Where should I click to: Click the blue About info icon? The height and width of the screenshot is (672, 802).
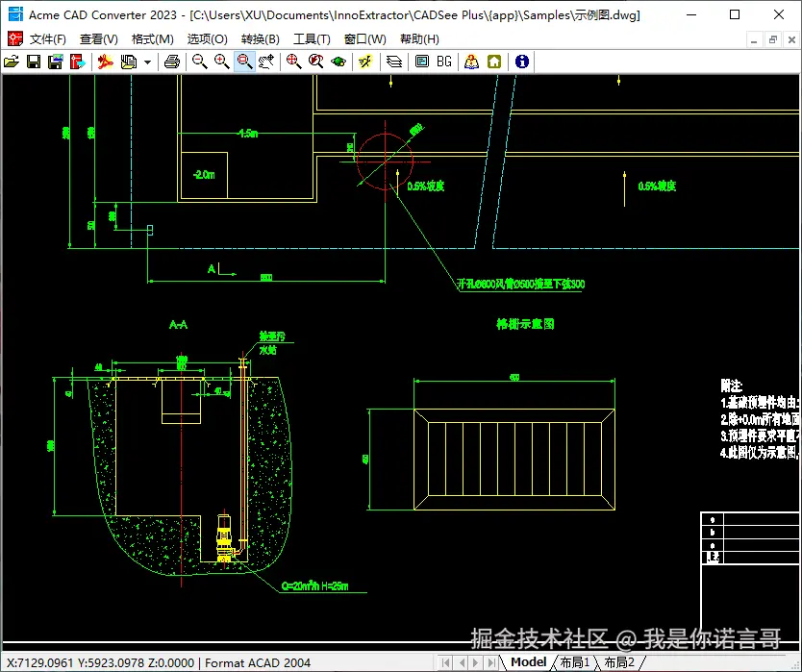522,62
